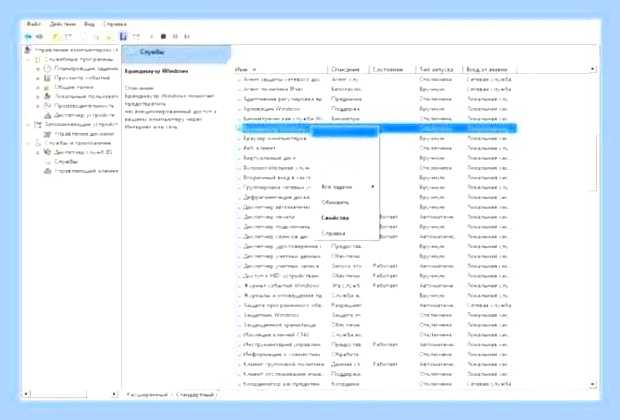Screen dimensions: 620x420
Task: Click the services list scroll-up arrow
Action: tap(592, 69)
